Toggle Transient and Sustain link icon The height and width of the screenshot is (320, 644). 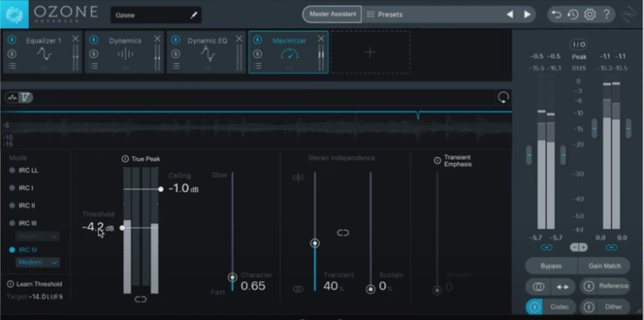pyautogui.click(x=343, y=233)
